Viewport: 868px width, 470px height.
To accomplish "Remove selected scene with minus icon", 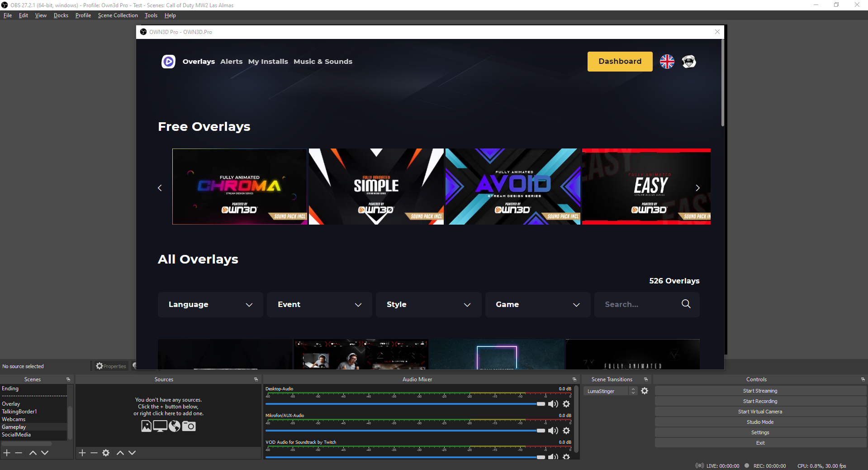I will pyautogui.click(x=19, y=453).
